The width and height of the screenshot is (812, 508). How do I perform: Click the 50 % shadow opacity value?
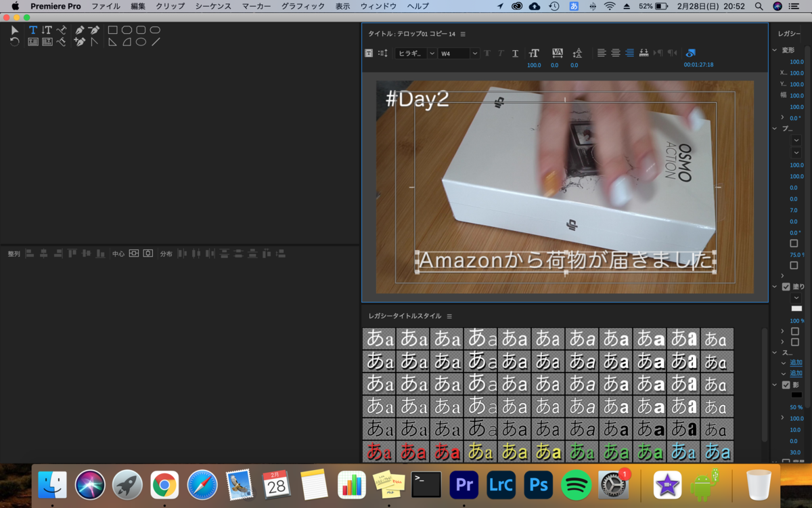tap(796, 407)
